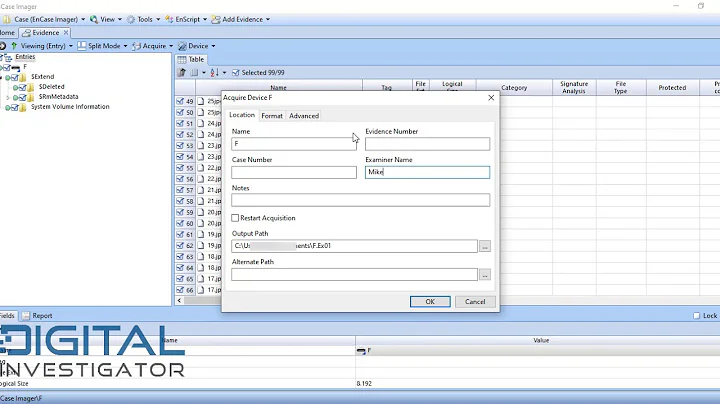Toggle the $Extend folder checkbox
This screenshot has height=404, width=720.
(15, 77)
